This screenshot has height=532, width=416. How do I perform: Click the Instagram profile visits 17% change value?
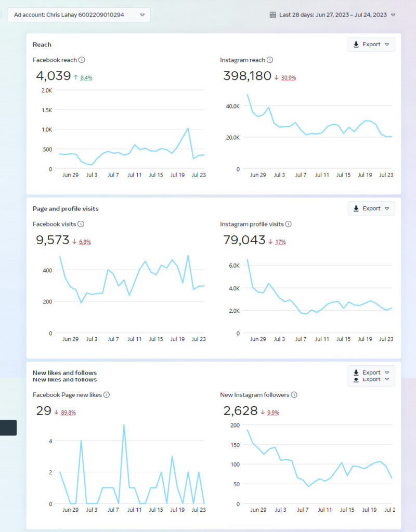click(x=280, y=242)
